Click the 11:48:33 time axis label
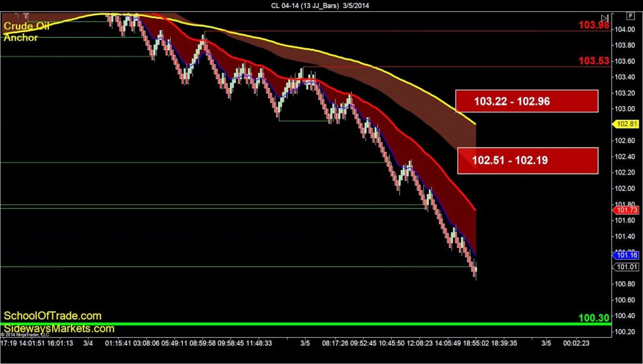 [260, 343]
